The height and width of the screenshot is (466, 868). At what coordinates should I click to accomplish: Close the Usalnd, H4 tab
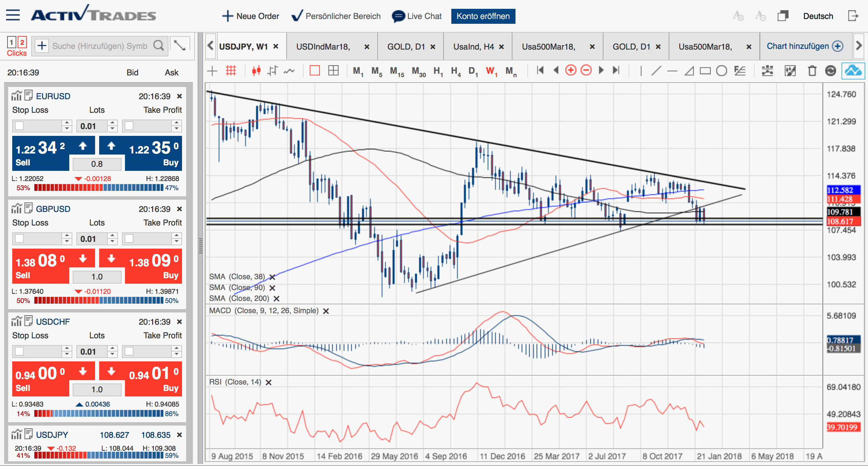501,47
